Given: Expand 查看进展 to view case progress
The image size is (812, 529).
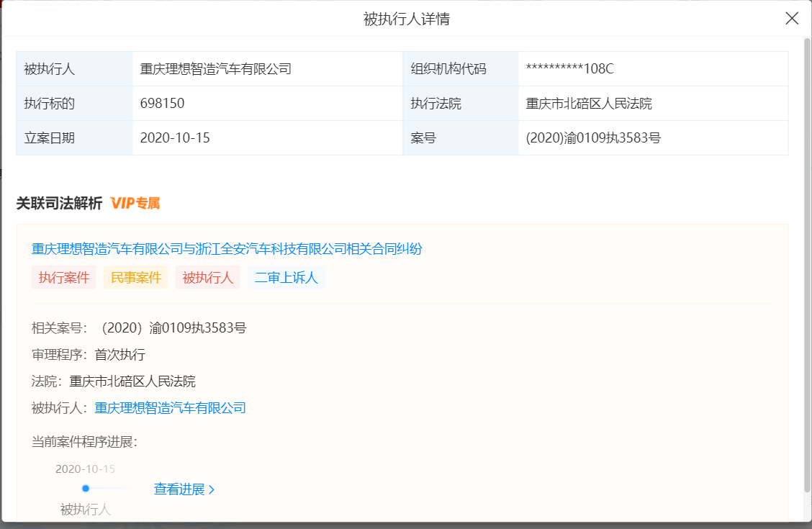Looking at the screenshot, I should [x=184, y=489].
